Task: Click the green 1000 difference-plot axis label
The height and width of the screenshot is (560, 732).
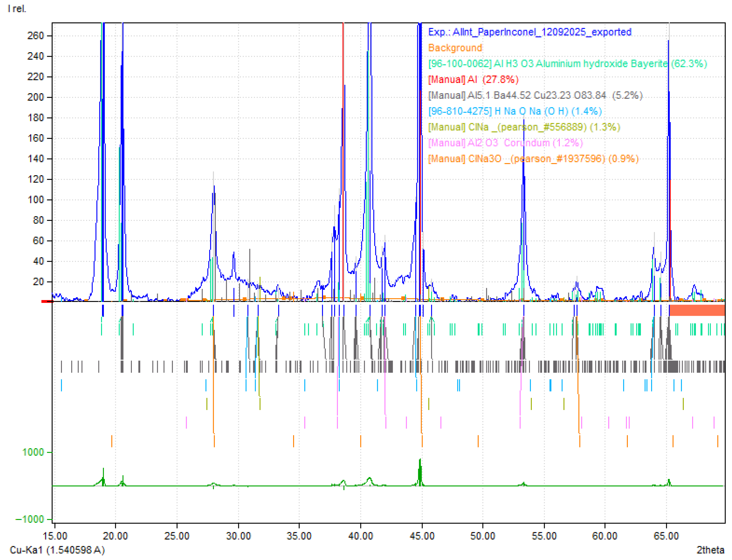Action: coord(33,452)
